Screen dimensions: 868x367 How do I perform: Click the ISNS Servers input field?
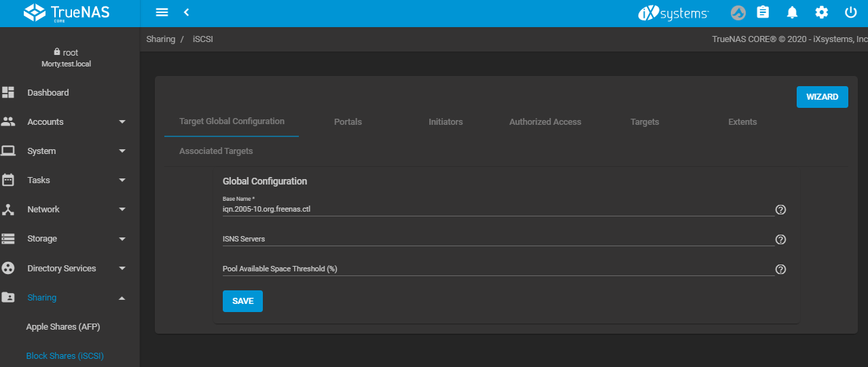tap(497, 239)
